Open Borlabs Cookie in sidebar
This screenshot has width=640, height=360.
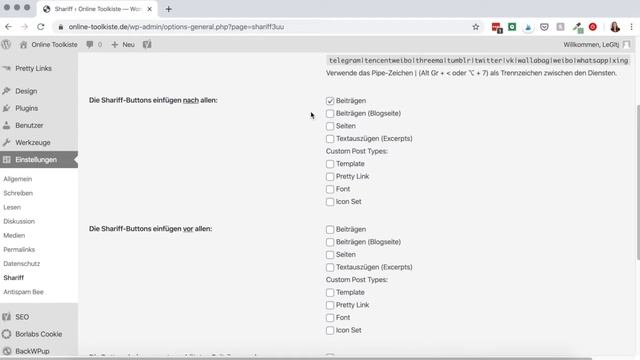pyautogui.click(x=39, y=334)
